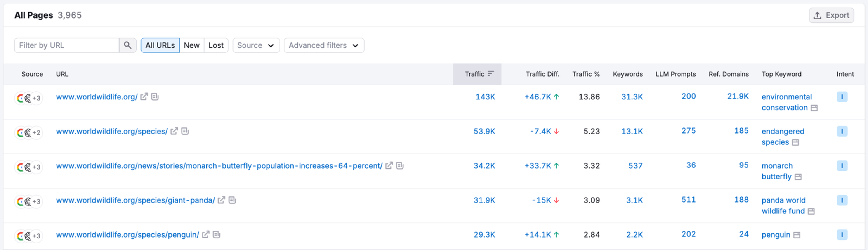Switch to the New tab
Image resolution: width=868 pixels, height=250 pixels.
192,45
